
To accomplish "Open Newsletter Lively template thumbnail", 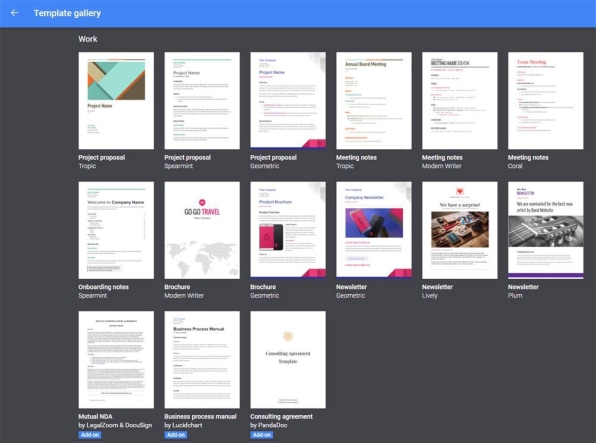I will click(460, 230).
